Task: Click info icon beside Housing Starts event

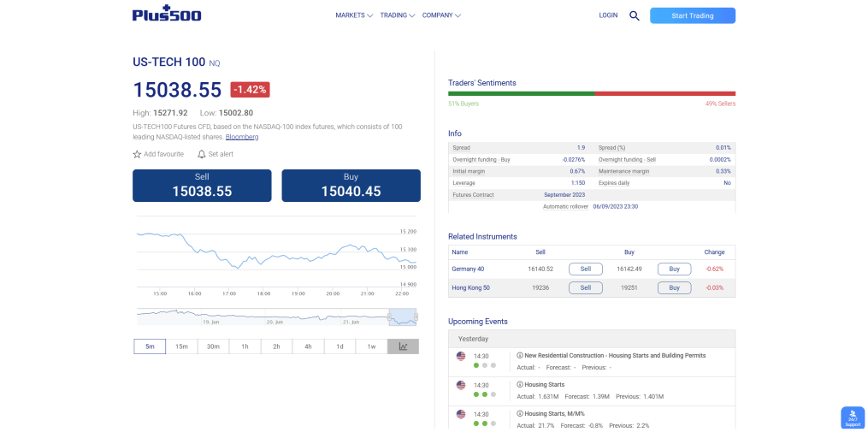Action: [x=520, y=384]
